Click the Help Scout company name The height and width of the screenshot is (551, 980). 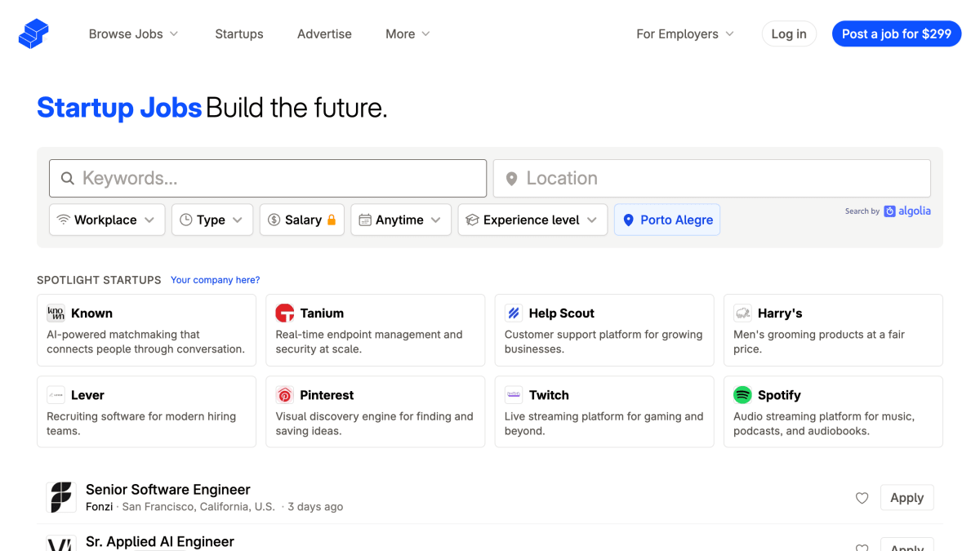[x=562, y=313]
